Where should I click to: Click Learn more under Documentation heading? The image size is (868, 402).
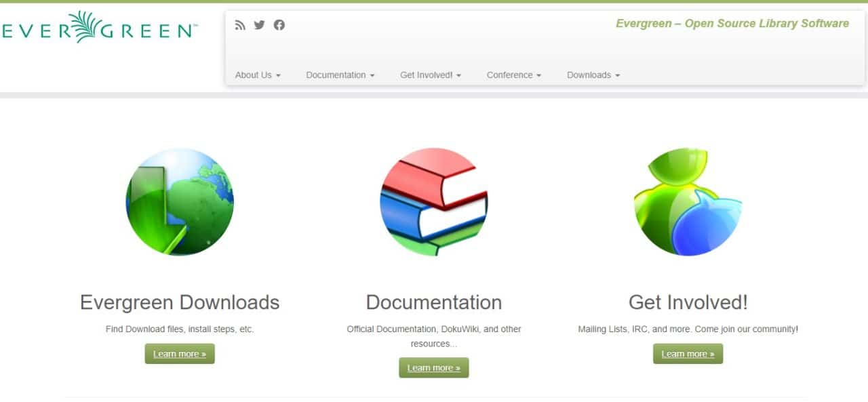434,367
